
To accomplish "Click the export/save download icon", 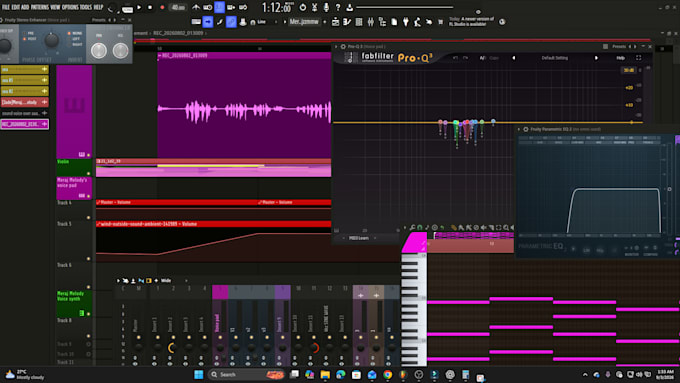I will point(349,7).
